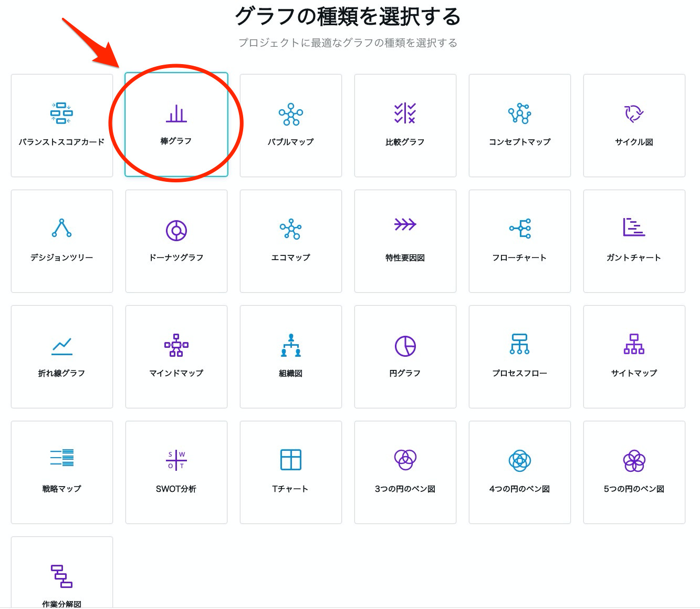
Task: Click the フローチャート label text
Action: [519, 257]
